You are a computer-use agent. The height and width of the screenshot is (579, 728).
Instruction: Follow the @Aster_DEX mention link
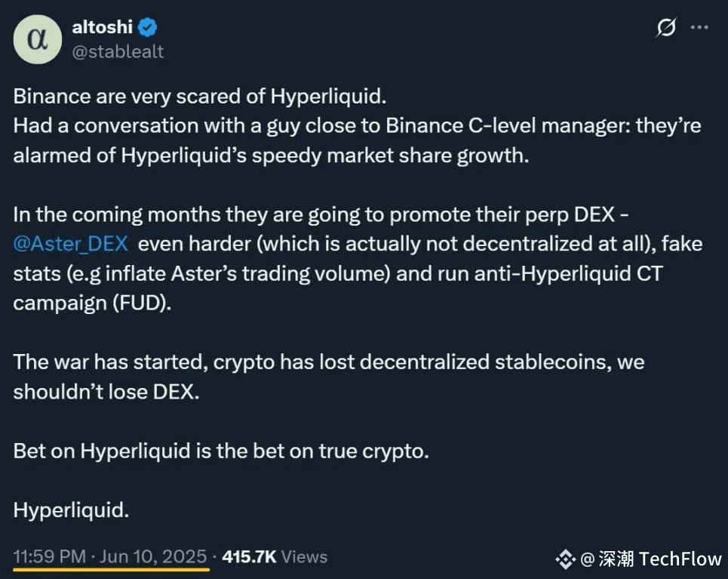coord(71,244)
